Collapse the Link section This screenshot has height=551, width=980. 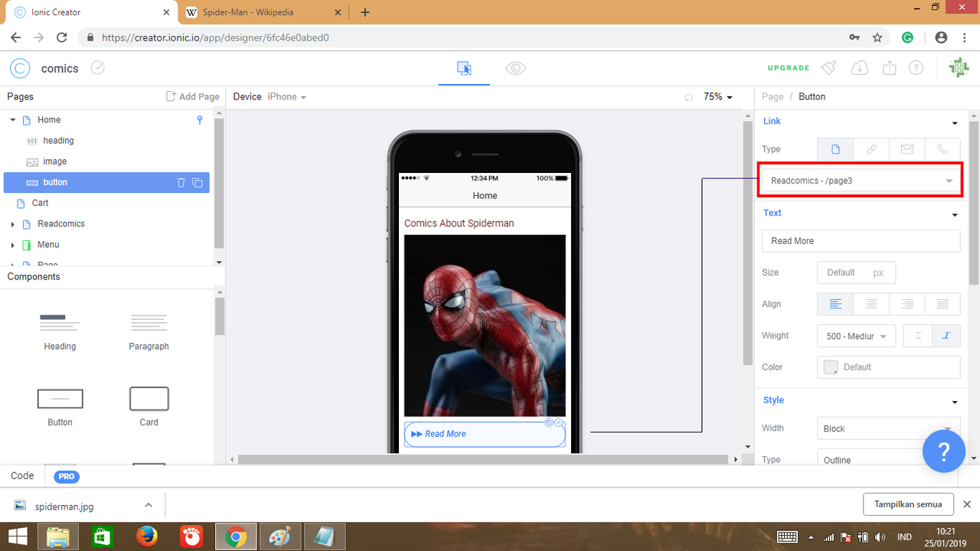tap(954, 123)
